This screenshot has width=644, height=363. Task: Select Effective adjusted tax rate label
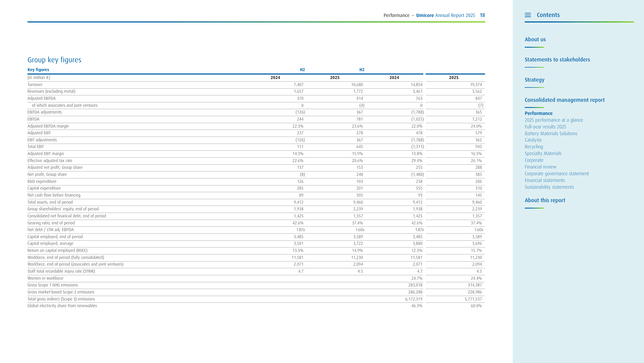(x=50, y=161)
